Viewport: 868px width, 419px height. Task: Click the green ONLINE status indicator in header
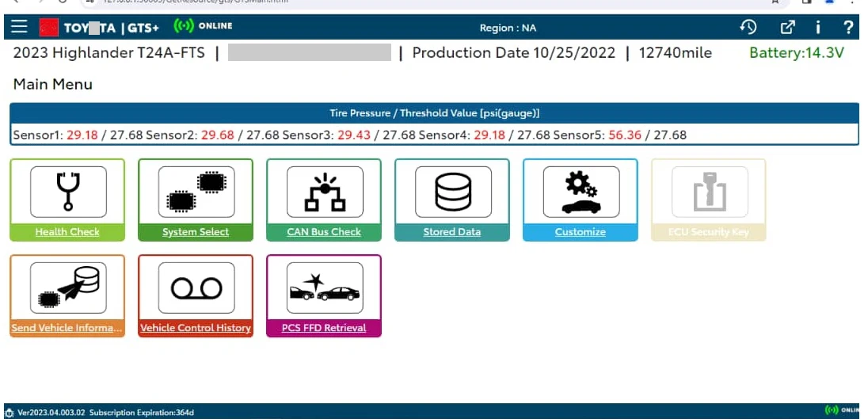click(x=203, y=26)
